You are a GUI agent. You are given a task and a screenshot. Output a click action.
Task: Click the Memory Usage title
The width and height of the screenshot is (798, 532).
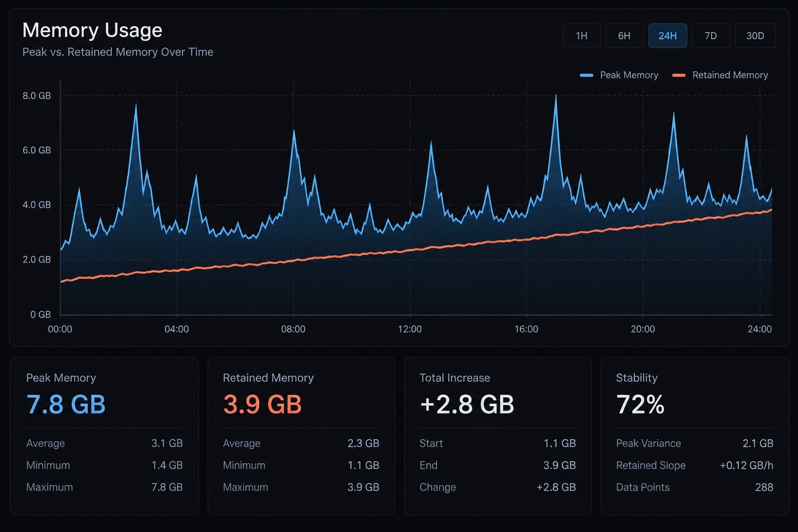coord(92,30)
